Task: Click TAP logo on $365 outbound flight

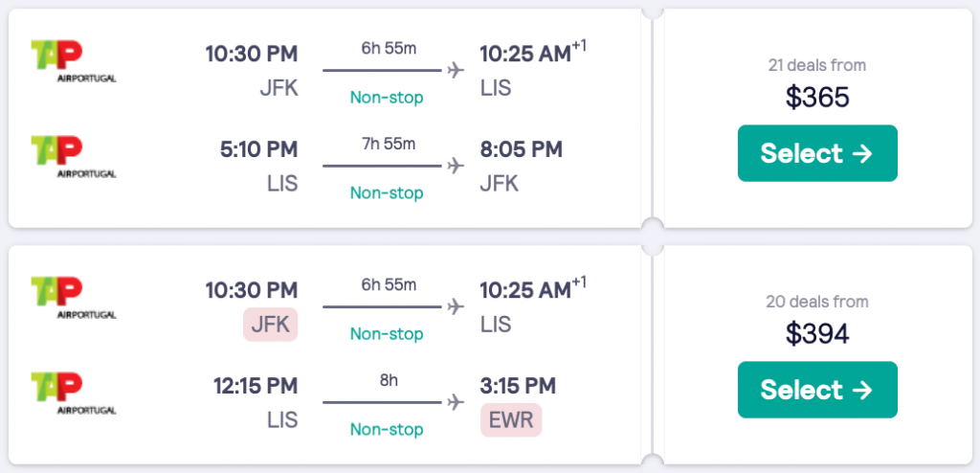Action: click(73, 60)
